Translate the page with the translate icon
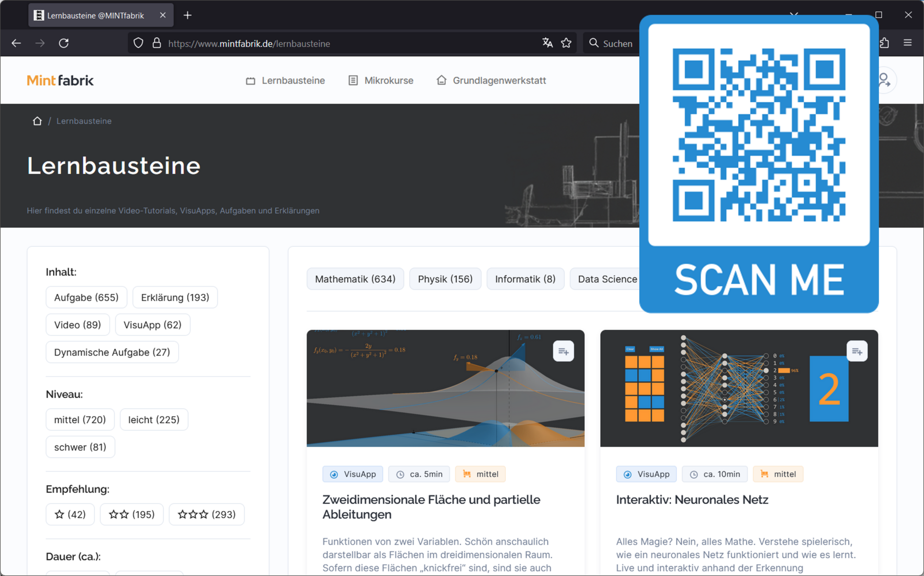 [548, 43]
